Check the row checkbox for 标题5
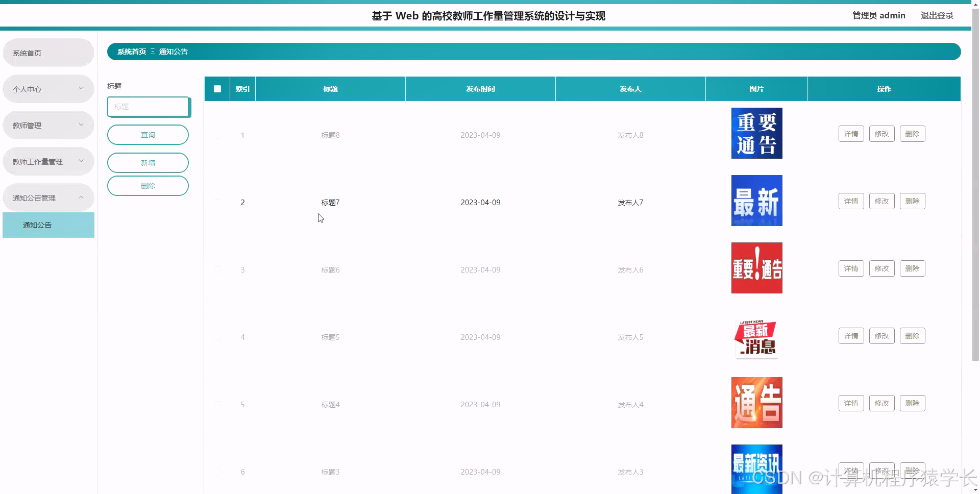 218,337
